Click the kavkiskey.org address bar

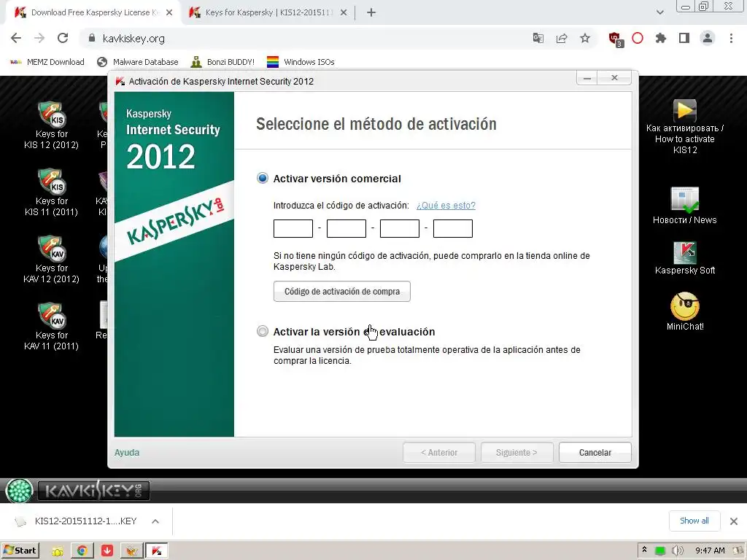[x=305, y=38]
